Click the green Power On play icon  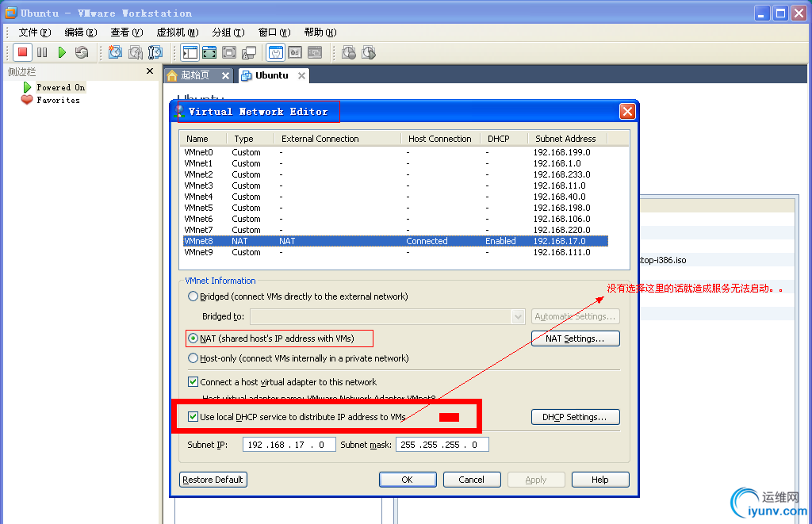tap(62, 52)
